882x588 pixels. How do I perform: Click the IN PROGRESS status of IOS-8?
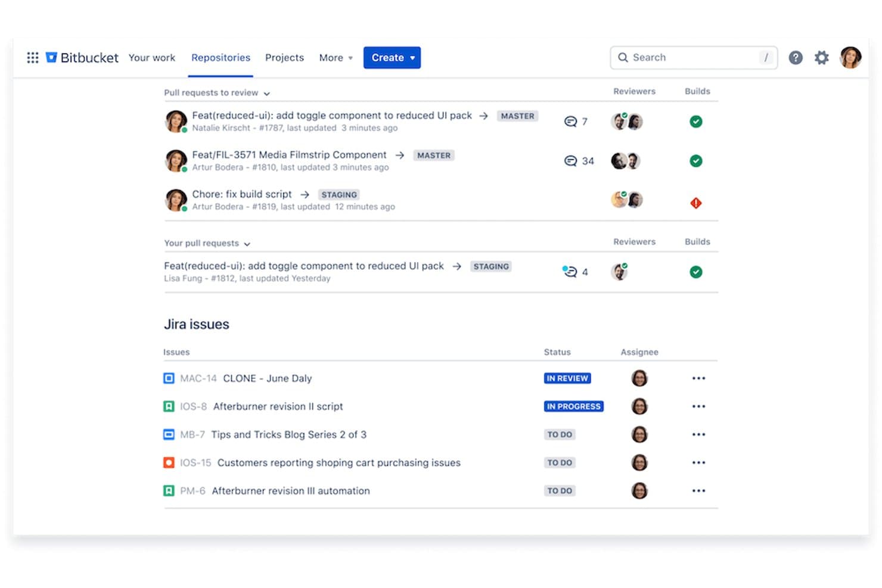[x=574, y=406]
